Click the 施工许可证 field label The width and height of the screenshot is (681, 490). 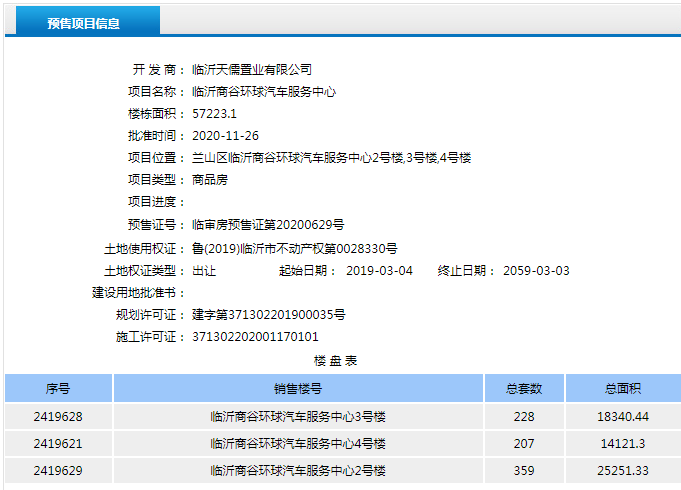[x=150, y=337]
